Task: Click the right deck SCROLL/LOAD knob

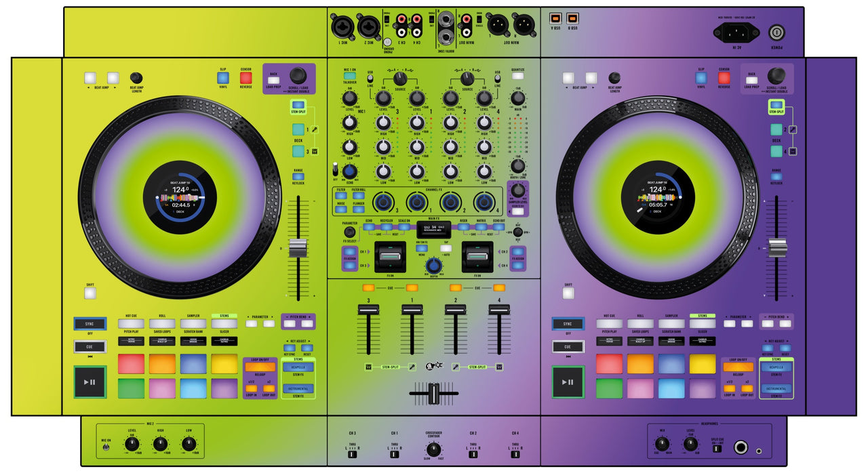Action: [x=776, y=75]
